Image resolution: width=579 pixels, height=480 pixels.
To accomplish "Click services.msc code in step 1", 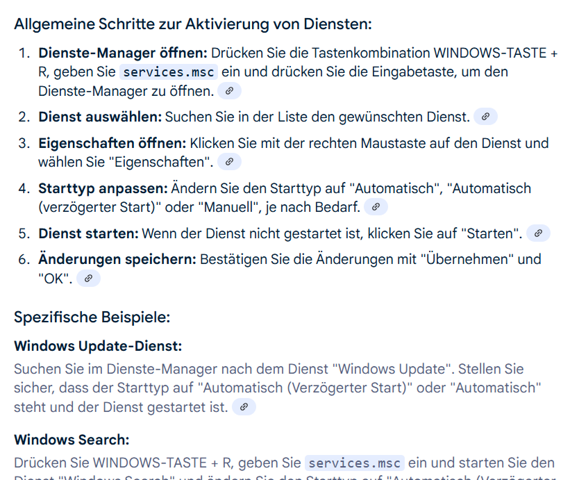I will (x=169, y=72).
